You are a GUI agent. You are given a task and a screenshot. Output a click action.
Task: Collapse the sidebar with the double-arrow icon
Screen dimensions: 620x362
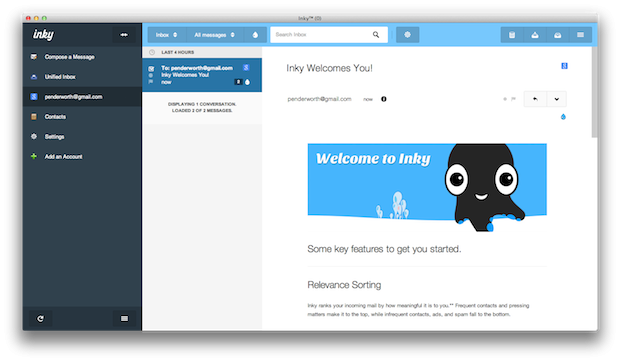(x=124, y=35)
